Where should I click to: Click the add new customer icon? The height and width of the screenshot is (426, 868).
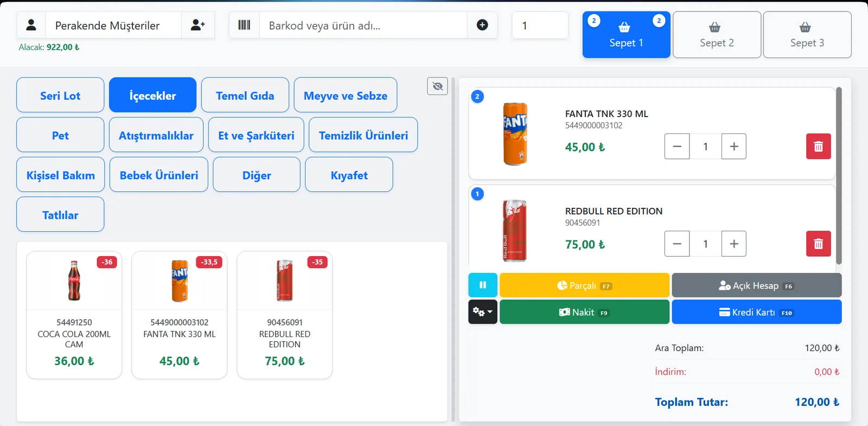198,25
